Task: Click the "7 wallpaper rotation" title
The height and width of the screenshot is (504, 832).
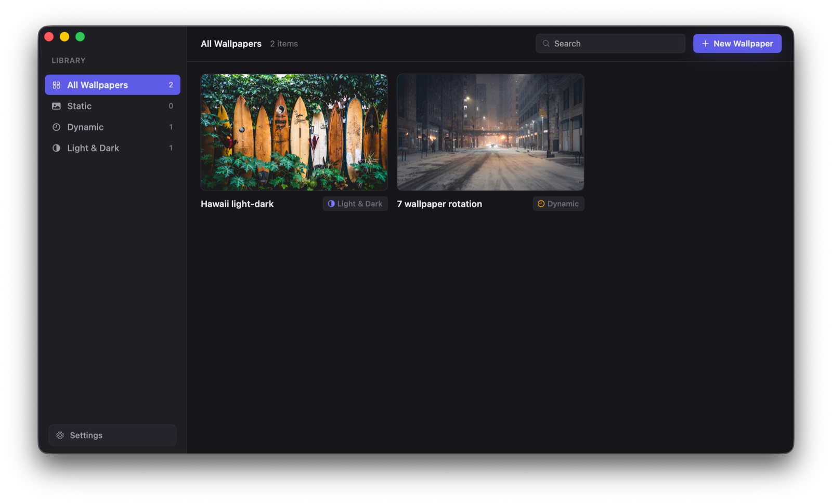Action: pos(439,204)
